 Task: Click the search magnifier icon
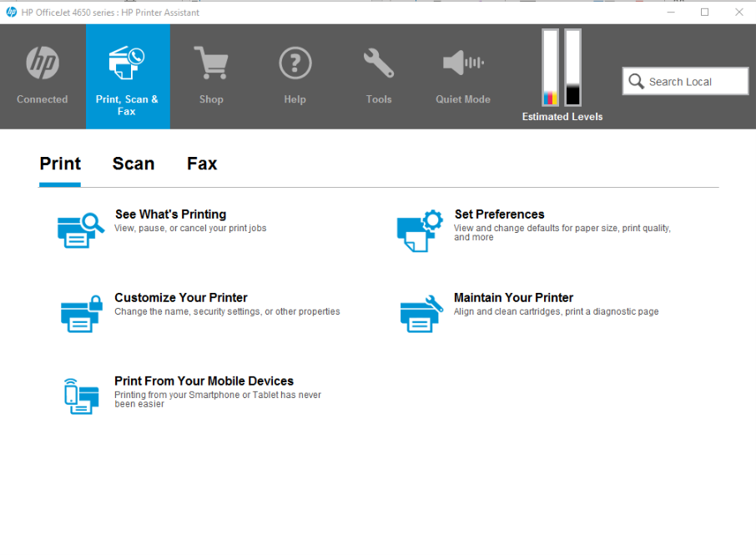click(635, 81)
